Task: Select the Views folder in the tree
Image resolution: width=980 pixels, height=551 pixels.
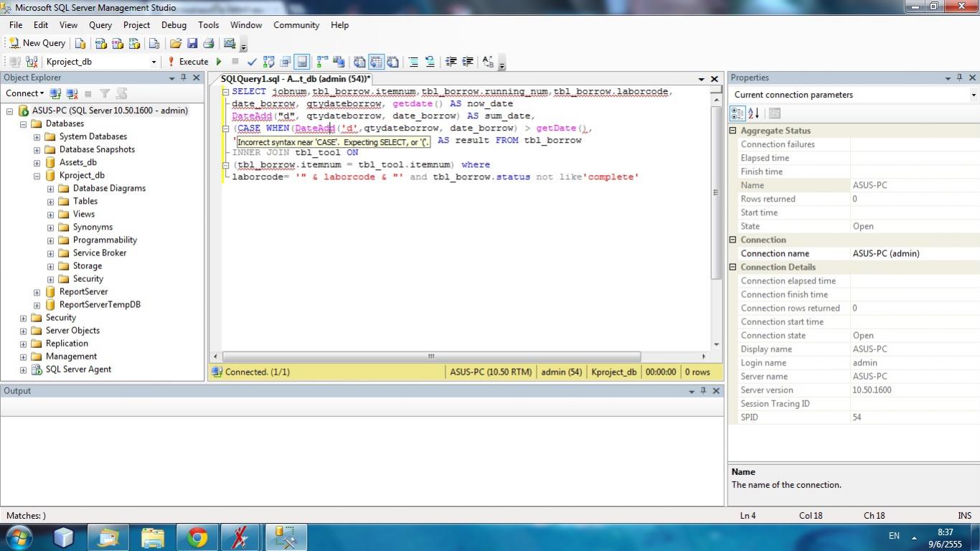Action: point(84,214)
